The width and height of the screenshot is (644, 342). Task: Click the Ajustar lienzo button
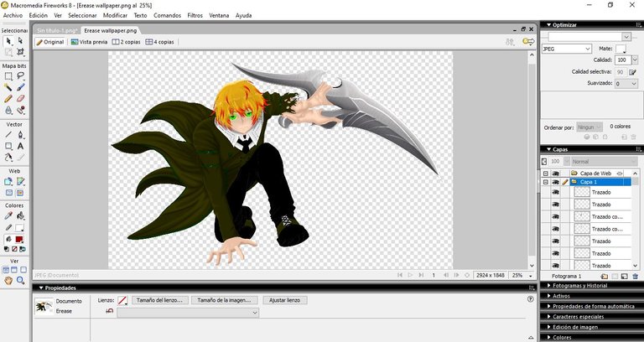point(284,300)
